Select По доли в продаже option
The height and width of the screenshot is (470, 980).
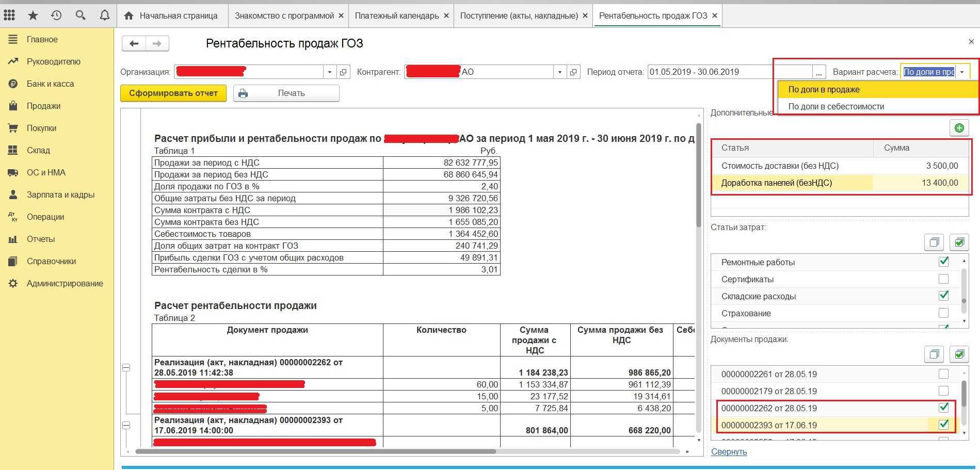point(878,89)
